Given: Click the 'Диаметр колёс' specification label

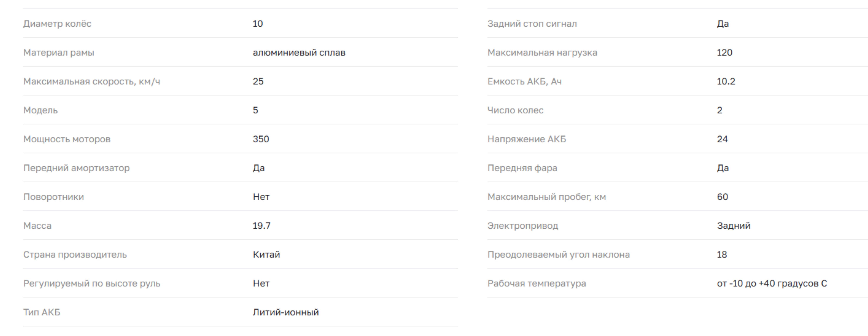Looking at the screenshot, I should pyautogui.click(x=57, y=24).
